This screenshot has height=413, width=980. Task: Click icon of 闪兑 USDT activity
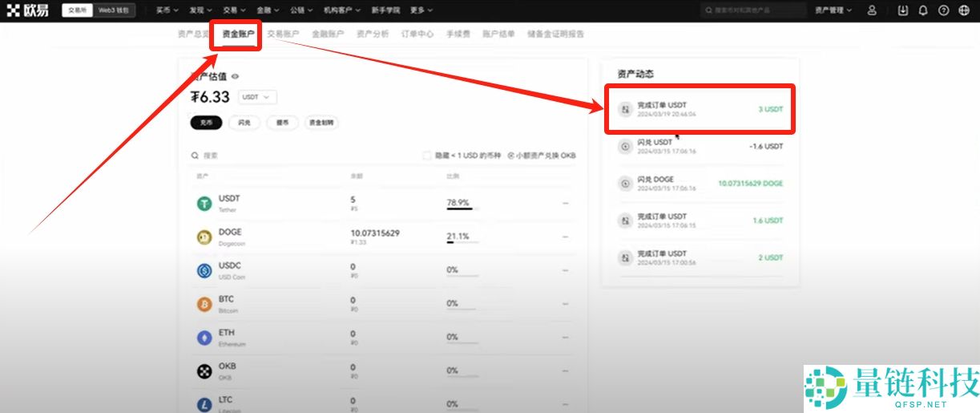click(626, 147)
